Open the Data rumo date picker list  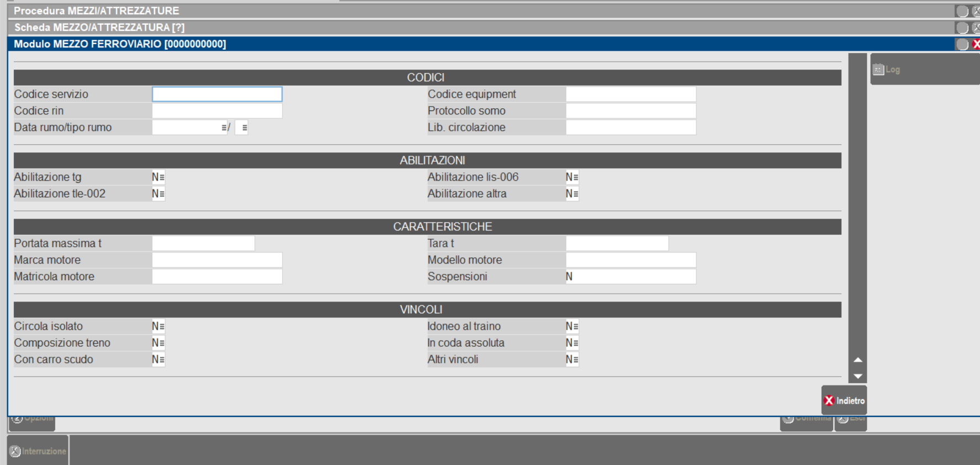[223, 128]
